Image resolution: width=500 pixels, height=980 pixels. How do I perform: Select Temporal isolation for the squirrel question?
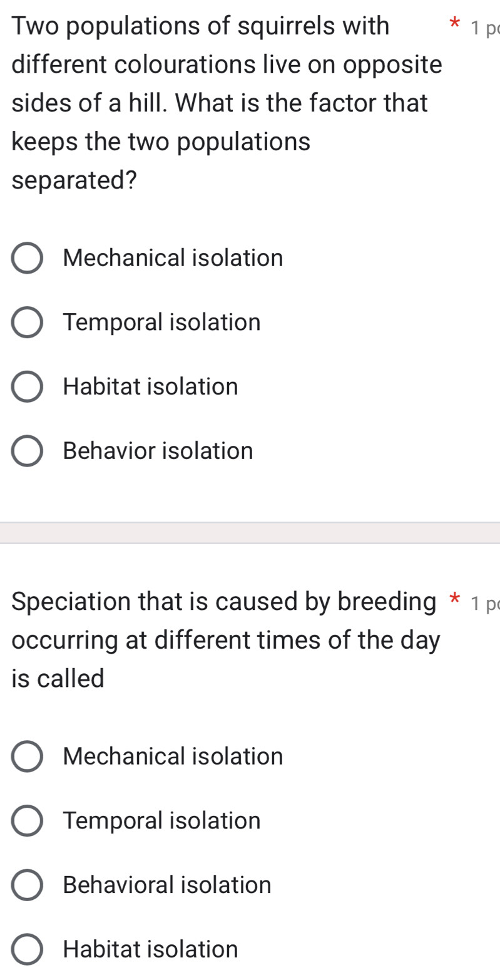[x=28, y=322]
